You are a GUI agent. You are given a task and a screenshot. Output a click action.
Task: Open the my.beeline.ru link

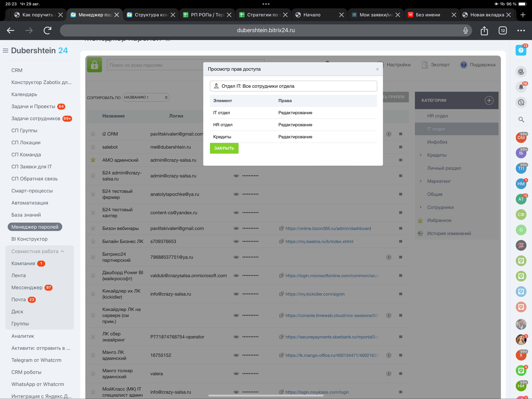click(x=319, y=241)
